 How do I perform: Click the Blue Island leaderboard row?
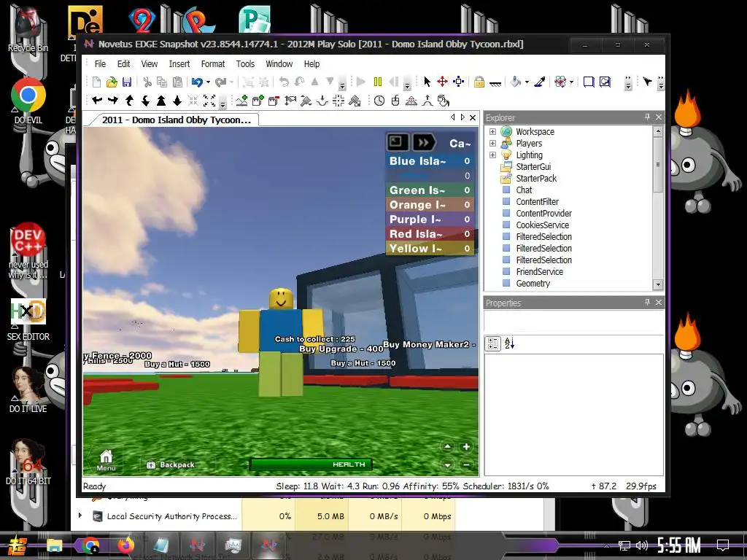coord(430,161)
